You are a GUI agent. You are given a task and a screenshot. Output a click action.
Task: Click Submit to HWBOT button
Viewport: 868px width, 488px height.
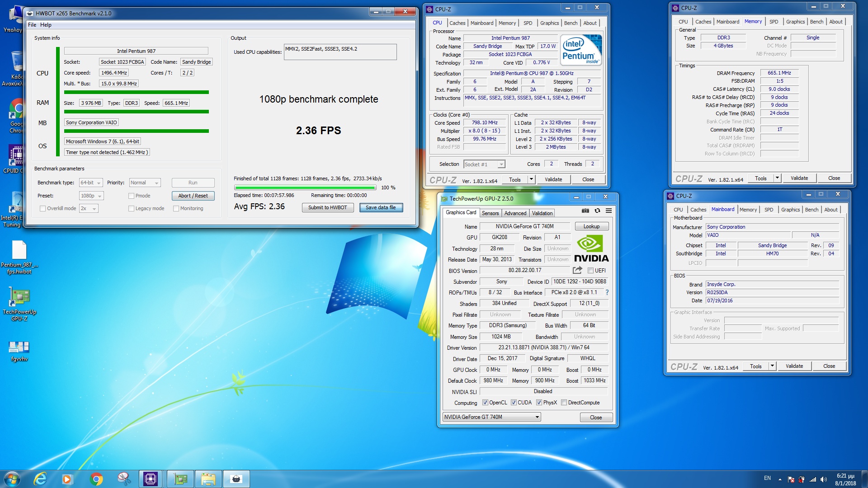328,207
